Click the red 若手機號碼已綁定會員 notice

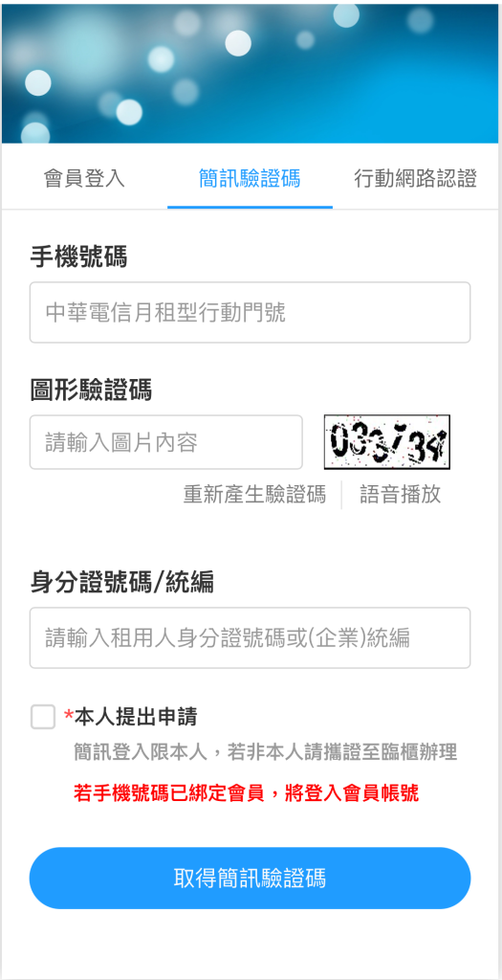click(x=246, y=793)
